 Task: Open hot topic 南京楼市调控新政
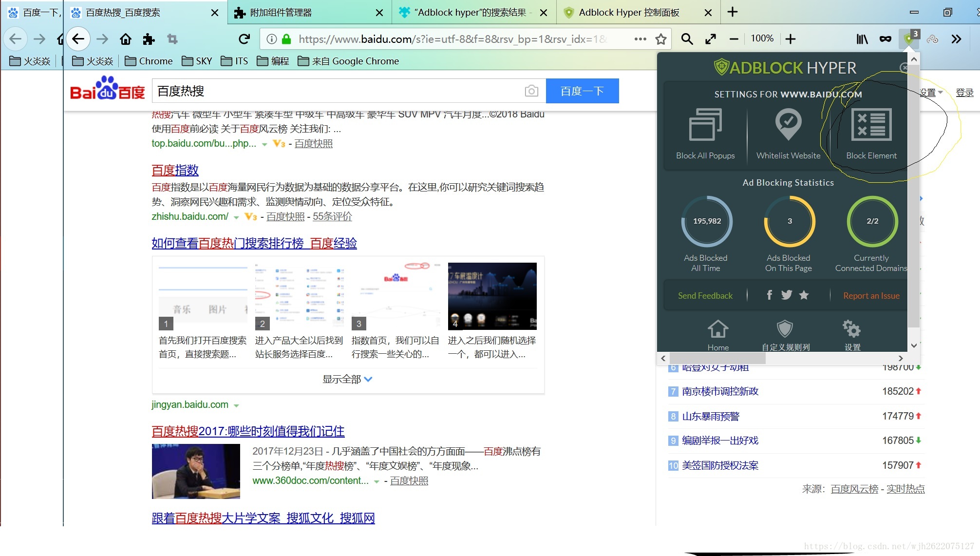720,391
